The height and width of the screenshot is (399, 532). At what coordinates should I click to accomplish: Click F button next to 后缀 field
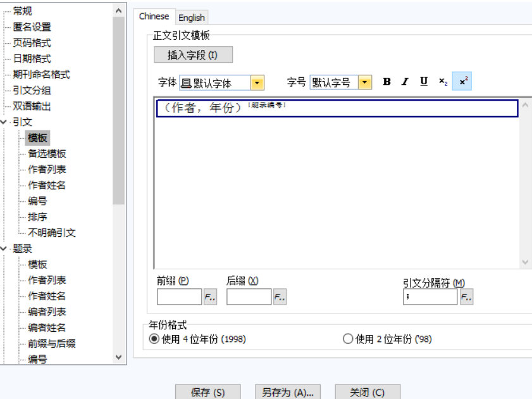280,297
